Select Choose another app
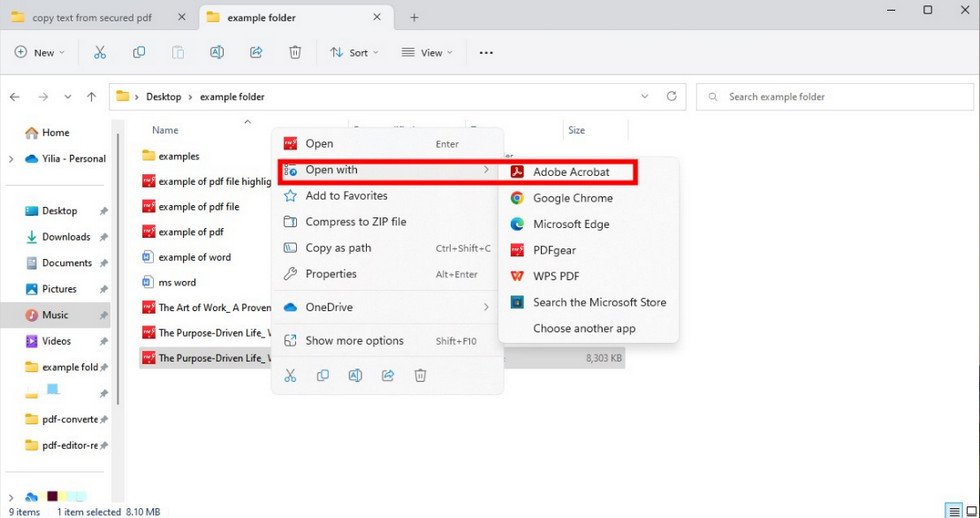The image size is (980, 518). pyautogui.click(x=588, y=329)
